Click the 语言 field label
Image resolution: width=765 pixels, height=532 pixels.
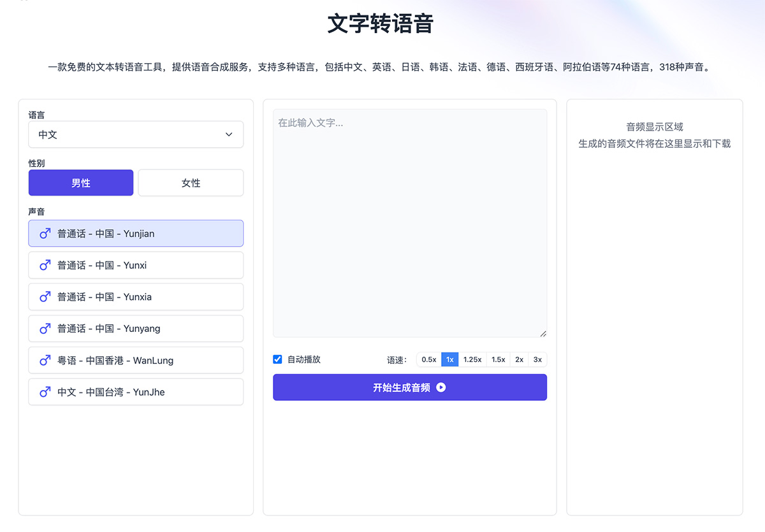(37, 115)
